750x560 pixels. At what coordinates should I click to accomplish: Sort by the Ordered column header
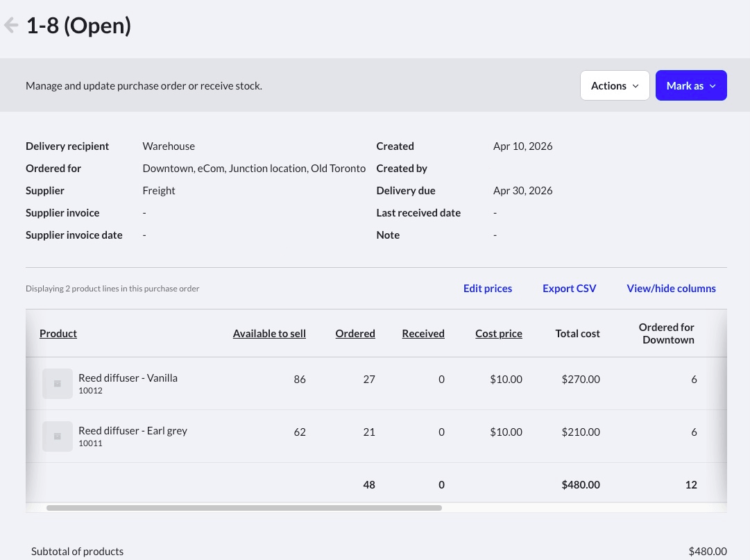click(x=355, y=333)
